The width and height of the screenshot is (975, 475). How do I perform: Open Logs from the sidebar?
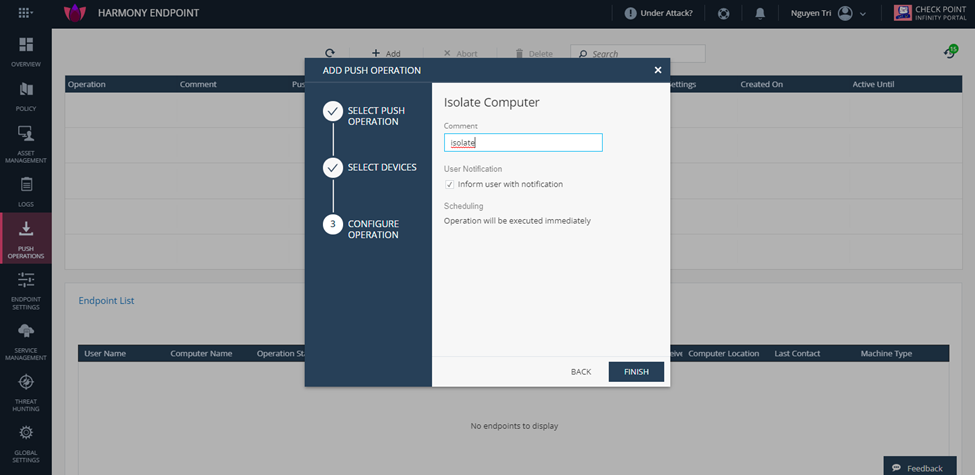click(x=25, y=191)
